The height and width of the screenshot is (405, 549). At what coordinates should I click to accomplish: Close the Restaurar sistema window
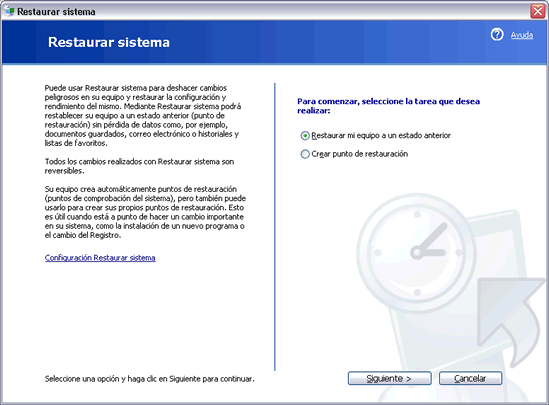click(x=538, y=11)
